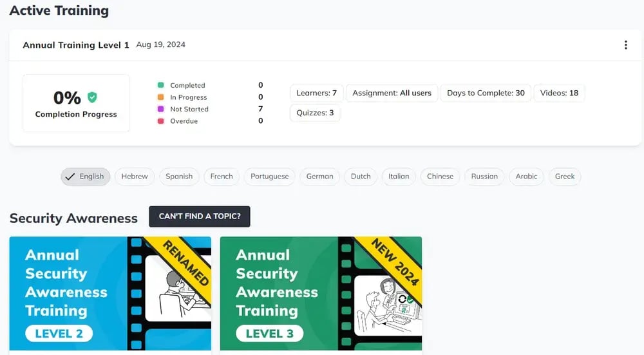The image size is (644, 355).
Task: Open the Level 2 Security Awareness thumbnail
Action: tap(110, 293)
